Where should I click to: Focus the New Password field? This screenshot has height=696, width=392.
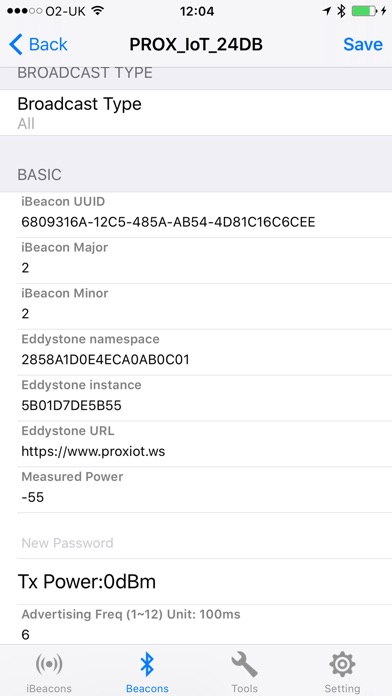click(205, 543)
